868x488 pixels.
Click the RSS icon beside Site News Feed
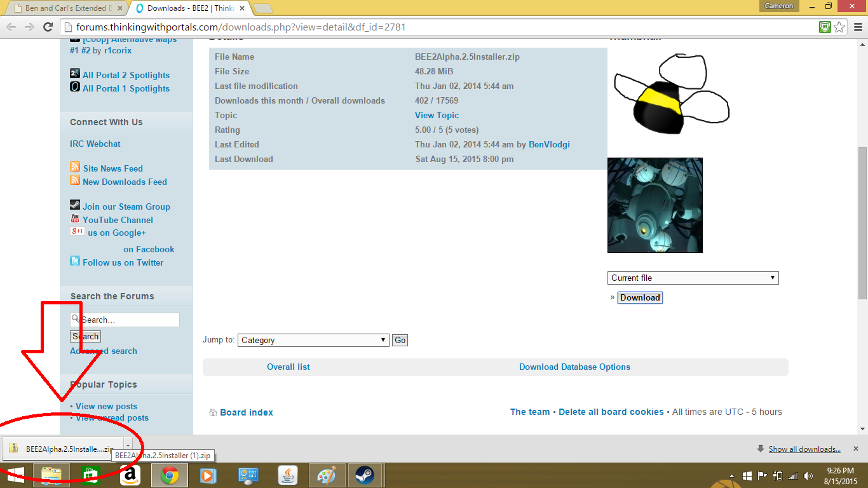75,167
